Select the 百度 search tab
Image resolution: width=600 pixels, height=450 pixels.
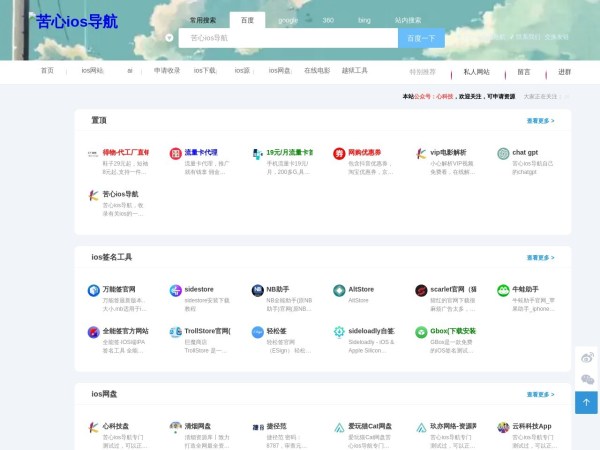[x=247, y=20]
